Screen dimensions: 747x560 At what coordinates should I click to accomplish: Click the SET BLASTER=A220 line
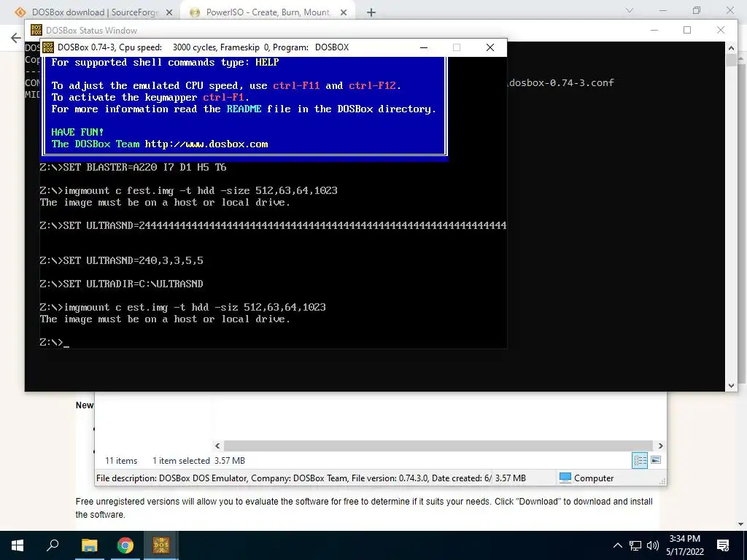(x=133, y=168)
